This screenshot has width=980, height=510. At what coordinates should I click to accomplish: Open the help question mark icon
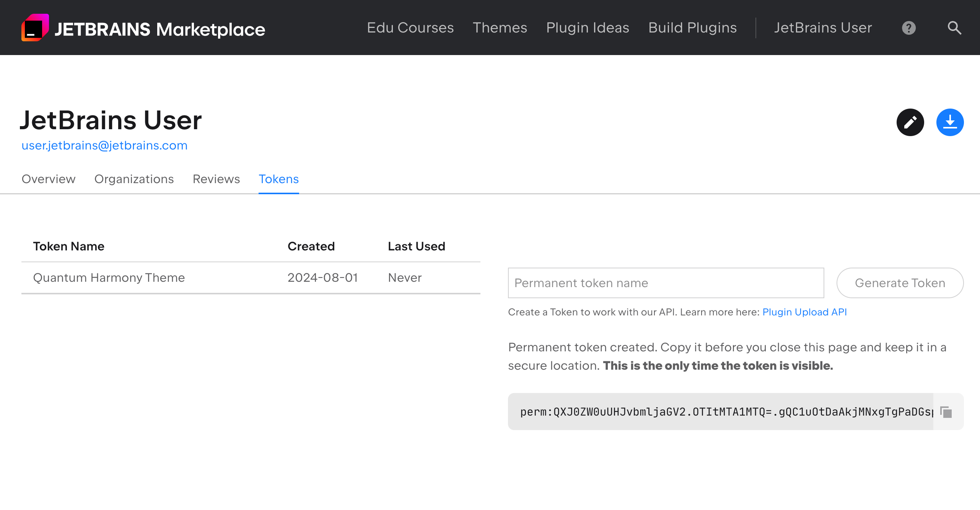908,28
